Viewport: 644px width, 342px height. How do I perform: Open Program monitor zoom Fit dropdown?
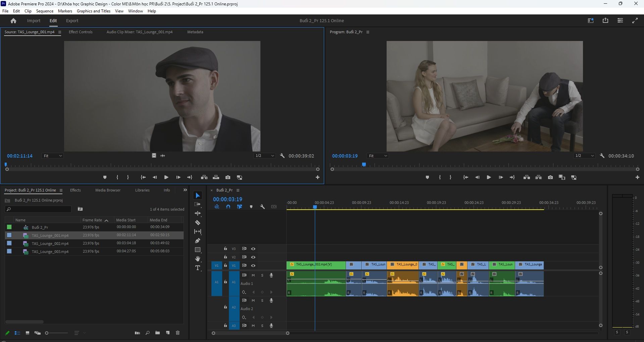coord(378,156)
